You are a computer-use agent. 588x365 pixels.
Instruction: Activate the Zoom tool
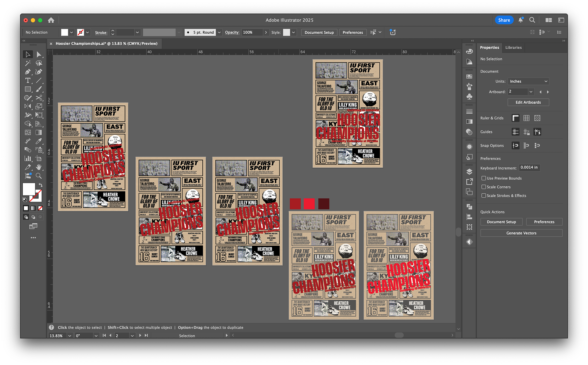tap(39, 176)
